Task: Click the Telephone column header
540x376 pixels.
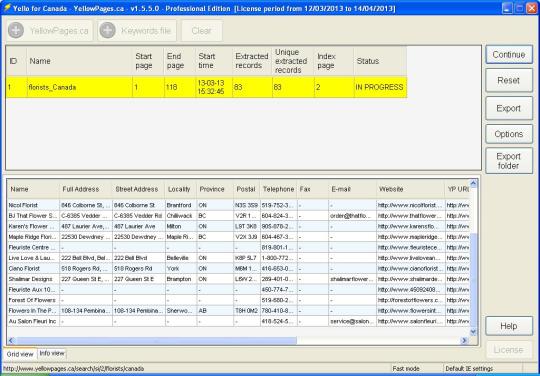Action: click(279, 189)
